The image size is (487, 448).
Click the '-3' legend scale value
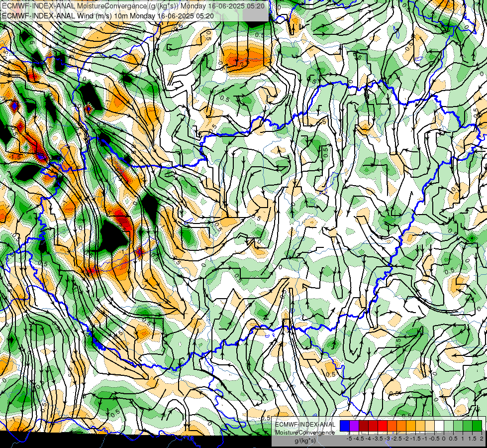click(387, 439)
